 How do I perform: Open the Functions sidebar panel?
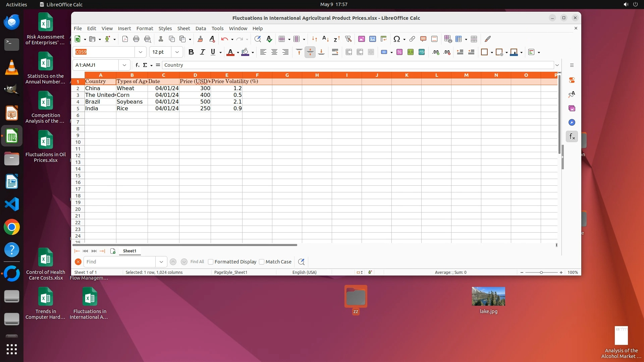(x=572, y=137)
